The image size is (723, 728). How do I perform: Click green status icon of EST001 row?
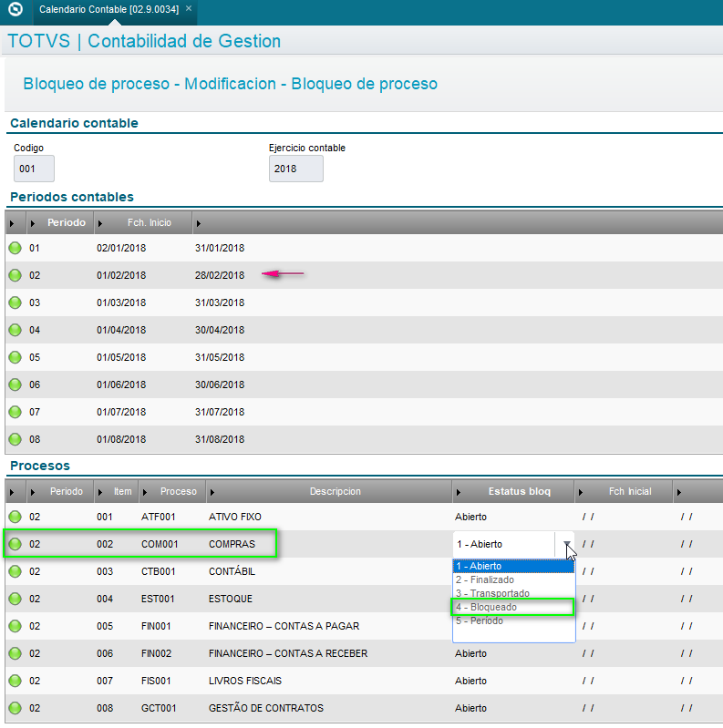(x=15, y=599)
